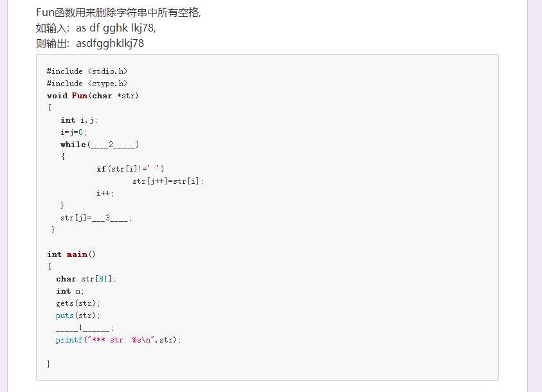
Task: Click the printf statement in main
Action: 118,340
